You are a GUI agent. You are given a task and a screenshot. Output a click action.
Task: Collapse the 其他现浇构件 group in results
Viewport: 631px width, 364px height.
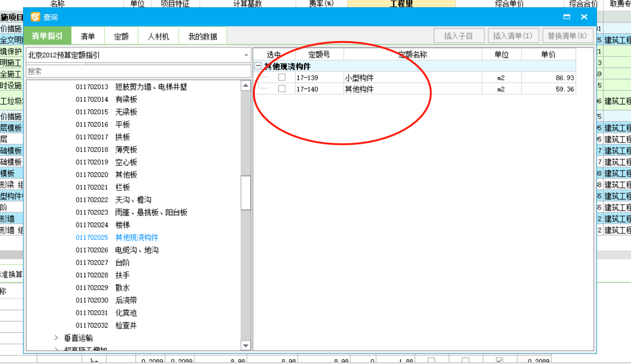(258, 66)
